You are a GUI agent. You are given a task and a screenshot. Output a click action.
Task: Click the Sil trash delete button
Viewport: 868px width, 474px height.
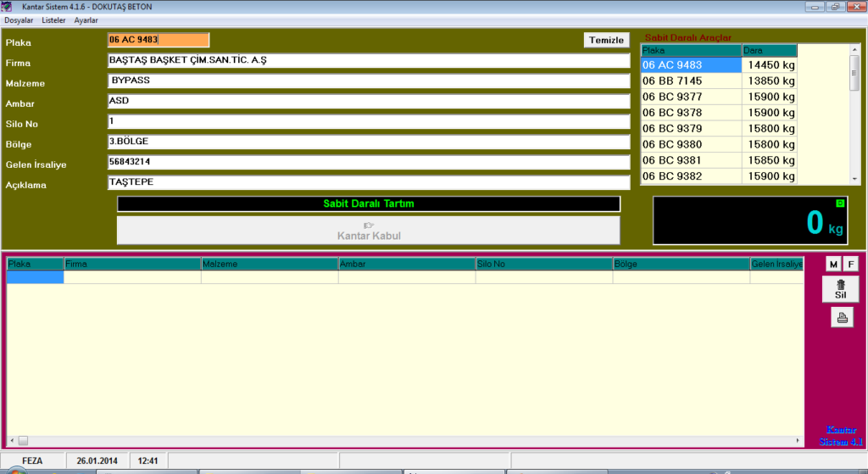tap(840, 289)
